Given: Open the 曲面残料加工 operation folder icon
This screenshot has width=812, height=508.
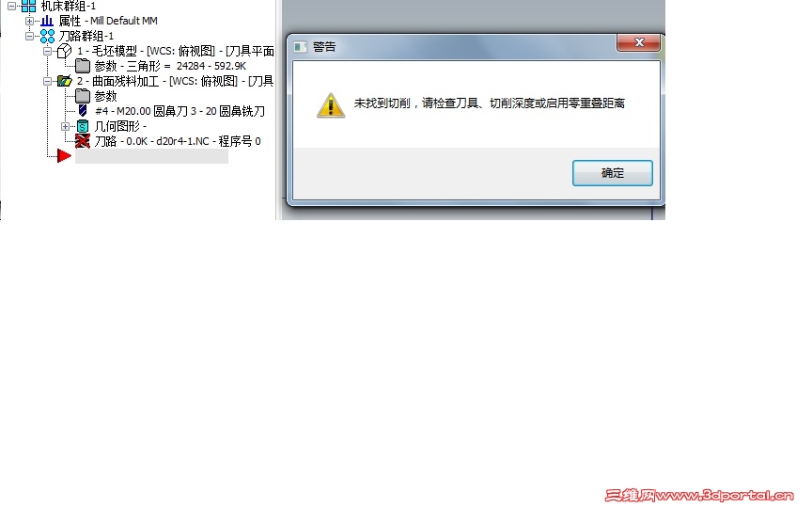Looking at the screenshot, I should coord(64,81).
